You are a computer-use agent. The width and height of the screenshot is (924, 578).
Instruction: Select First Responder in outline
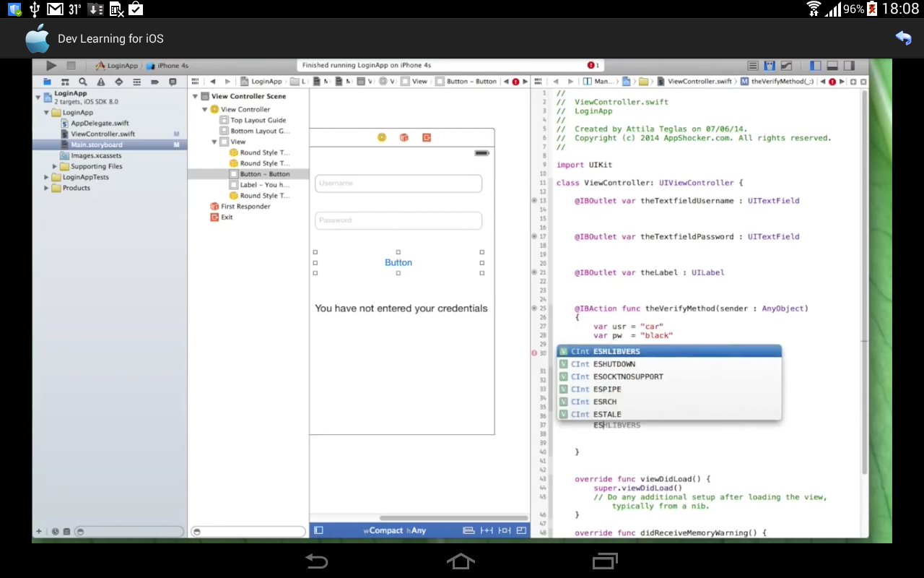240,207
